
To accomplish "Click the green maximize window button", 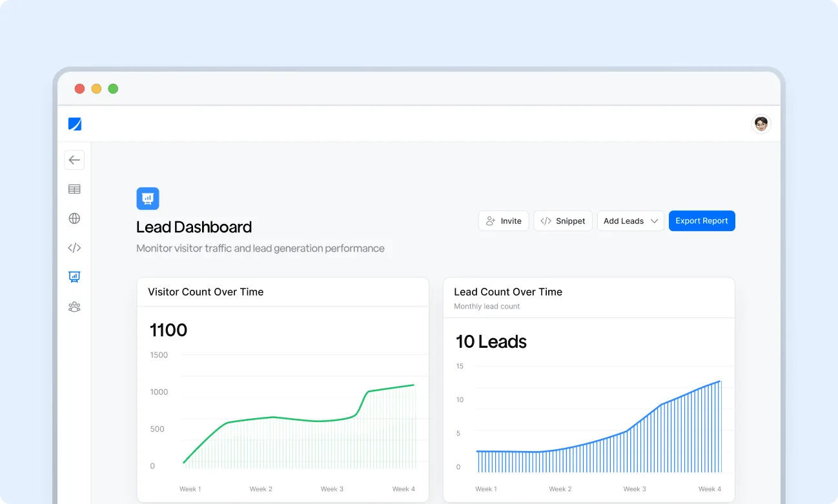I will pyautogui.click(x=113, y=89).
